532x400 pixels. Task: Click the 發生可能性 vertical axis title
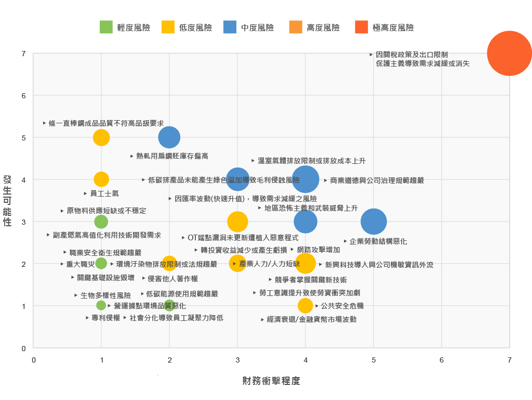point(7,201)
